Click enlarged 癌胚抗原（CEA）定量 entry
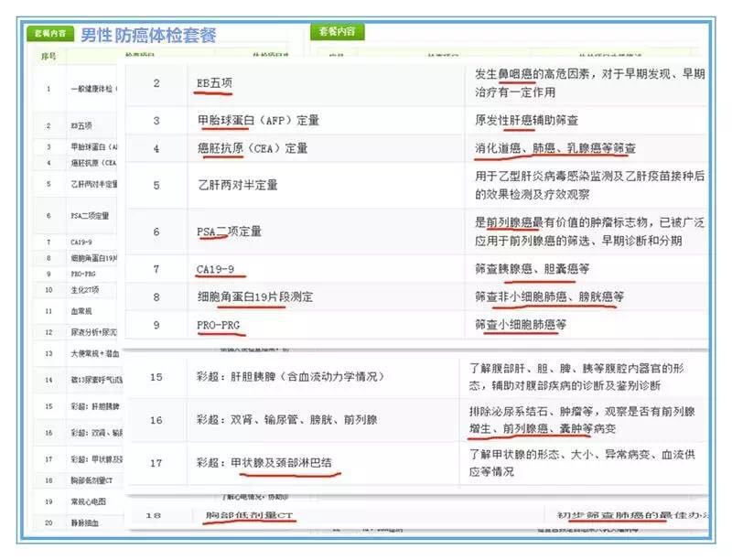 coord(253,148)
